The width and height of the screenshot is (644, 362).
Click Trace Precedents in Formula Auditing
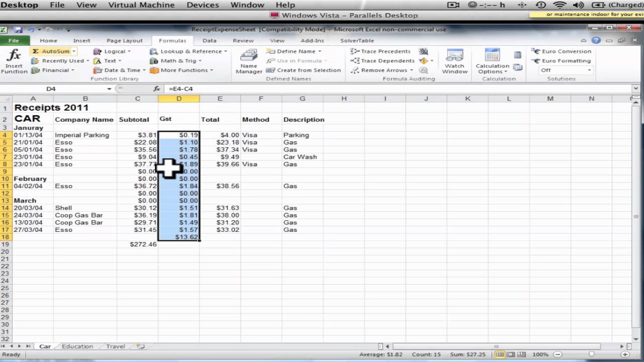tap(381, 51)
